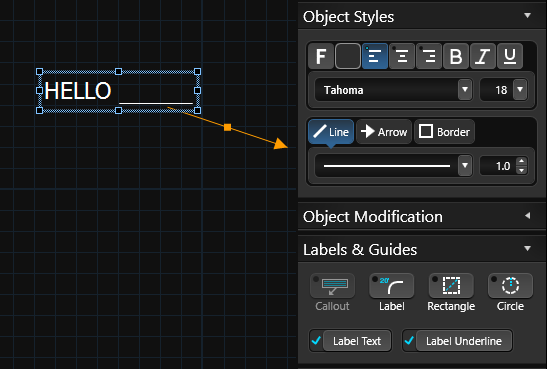Screen dimensions: 547x369
Task: Switch to the Arrow style tab
Action: click(384, 132)
